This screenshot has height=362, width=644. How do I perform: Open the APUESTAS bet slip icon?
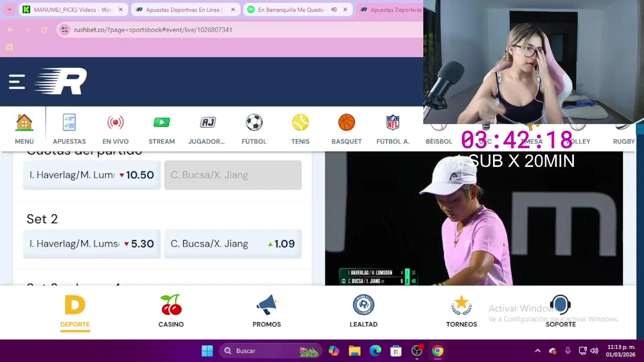click(x=69, y=129)
